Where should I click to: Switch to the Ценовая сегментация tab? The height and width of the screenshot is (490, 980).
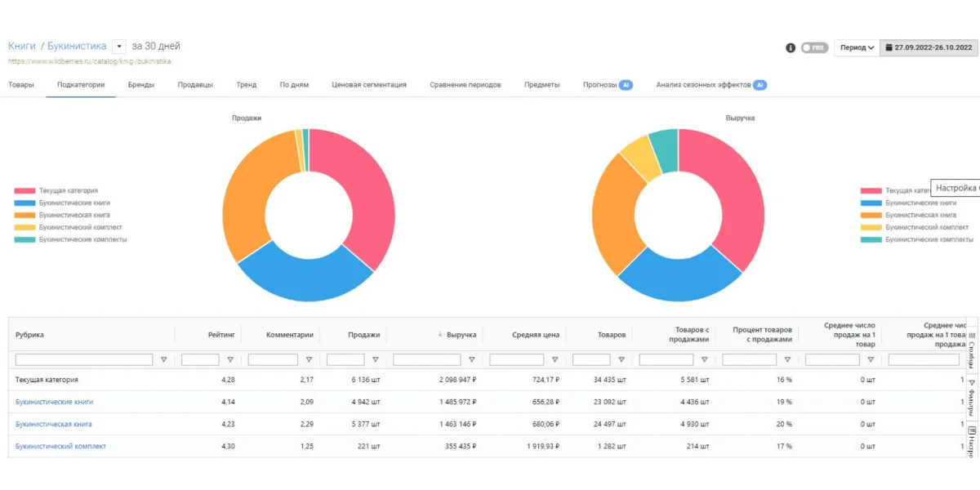tap(368, 85)
